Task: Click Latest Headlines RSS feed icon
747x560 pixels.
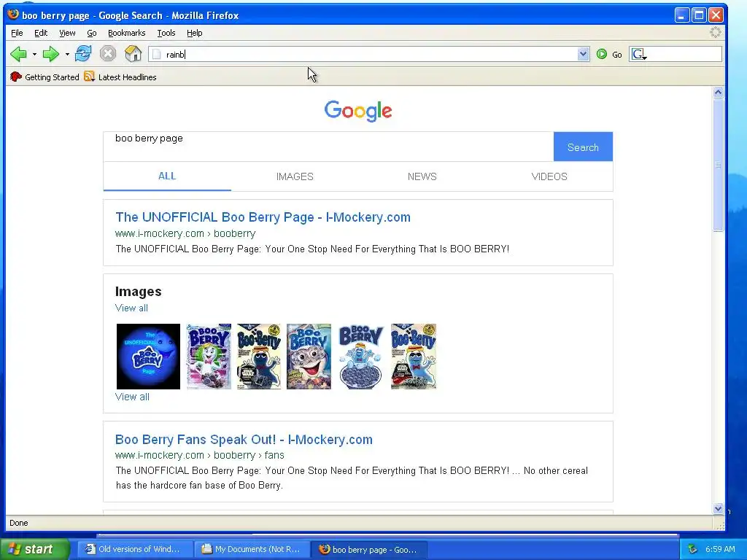Action: click(89, 76)
